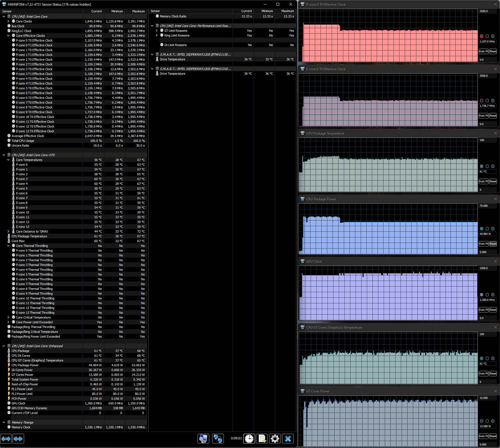This screenshot has height=448, width=500.
Task: Click the lightning icon beside Rest-of-Chip Power
Action: [9, 384]
